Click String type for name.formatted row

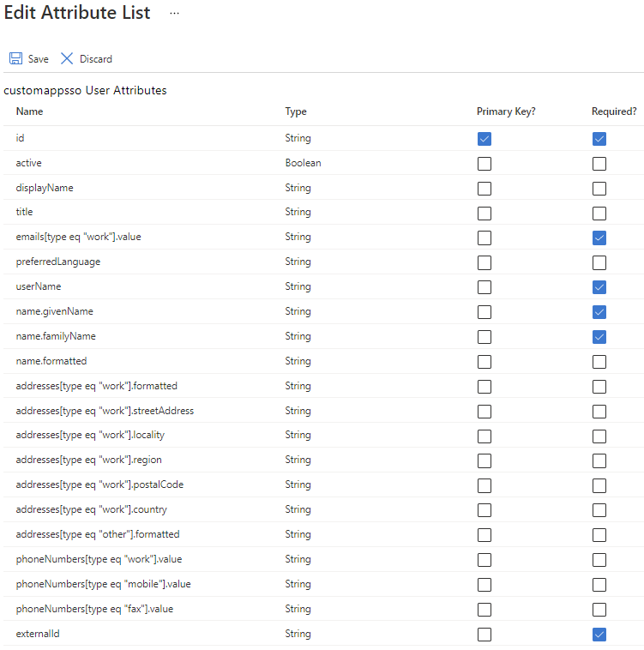point(298,361)
